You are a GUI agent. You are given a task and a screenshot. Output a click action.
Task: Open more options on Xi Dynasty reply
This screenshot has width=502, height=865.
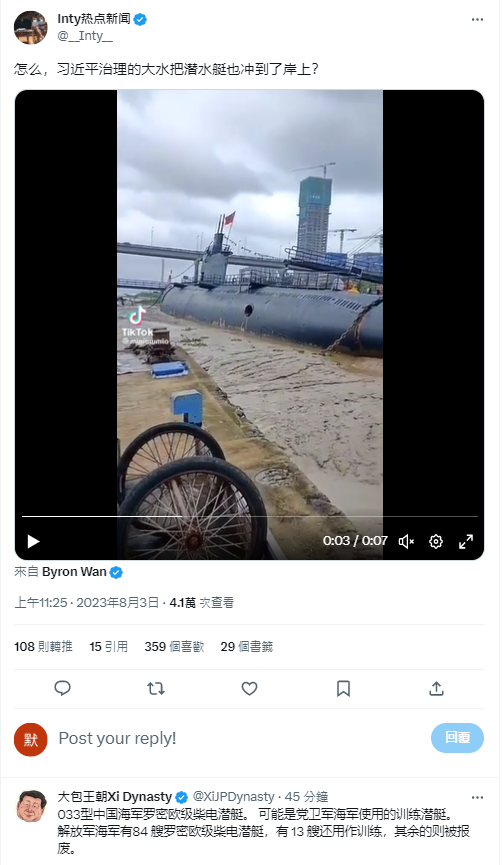pos(477,797)
